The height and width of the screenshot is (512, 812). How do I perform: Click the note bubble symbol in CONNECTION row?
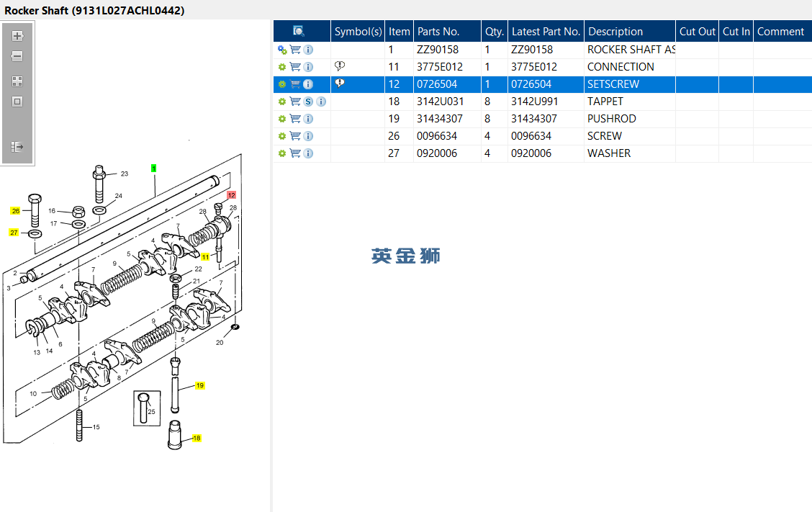[340, 66]
